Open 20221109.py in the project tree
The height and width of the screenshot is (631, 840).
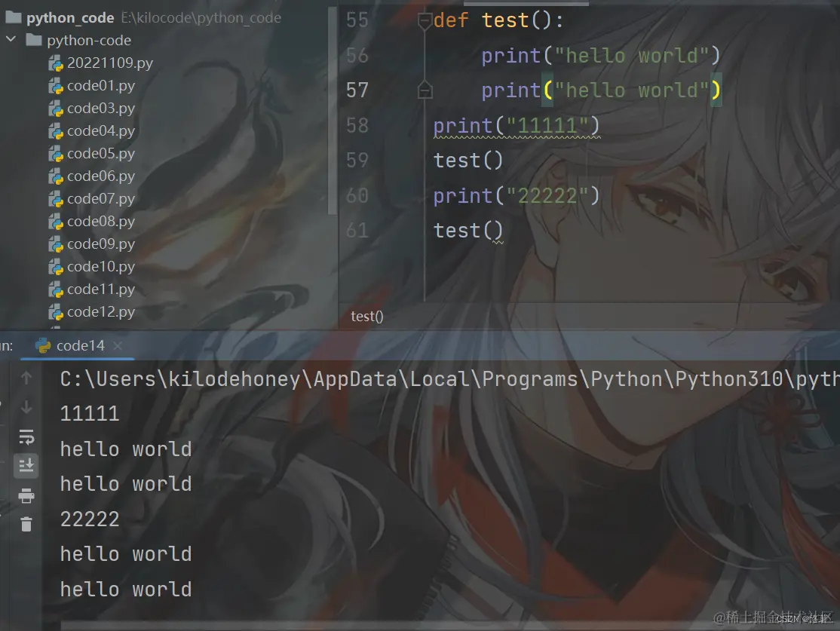pyautogui.click(x=110, y=63)
